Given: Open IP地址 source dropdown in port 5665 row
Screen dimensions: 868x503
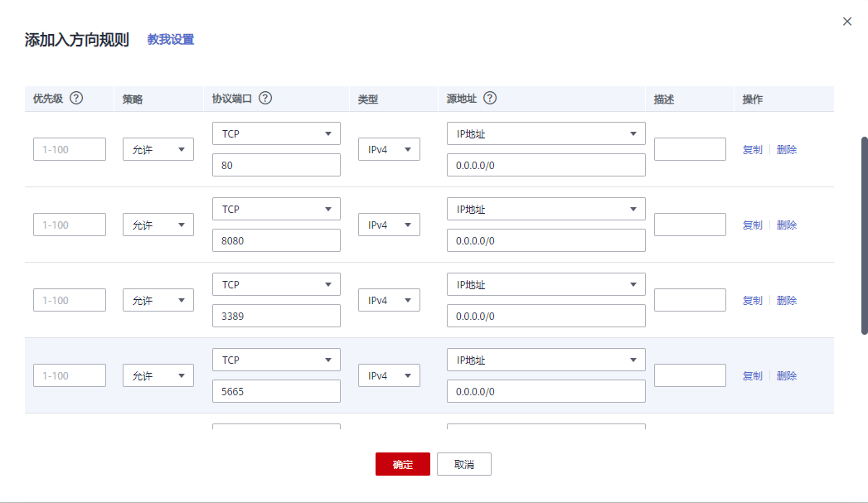Looking at the screenshot, I should [x=546, y=360].
